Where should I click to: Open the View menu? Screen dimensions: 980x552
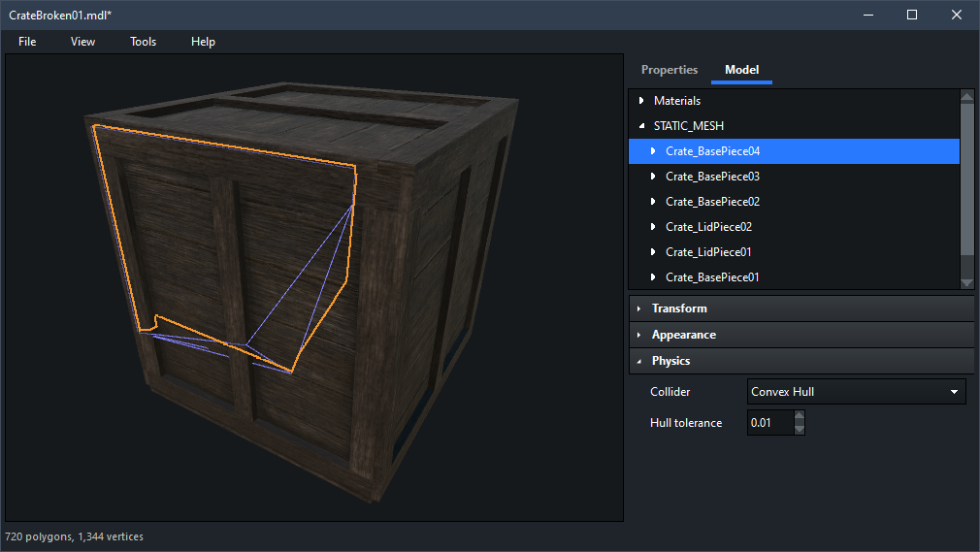[x=82, y=42]
